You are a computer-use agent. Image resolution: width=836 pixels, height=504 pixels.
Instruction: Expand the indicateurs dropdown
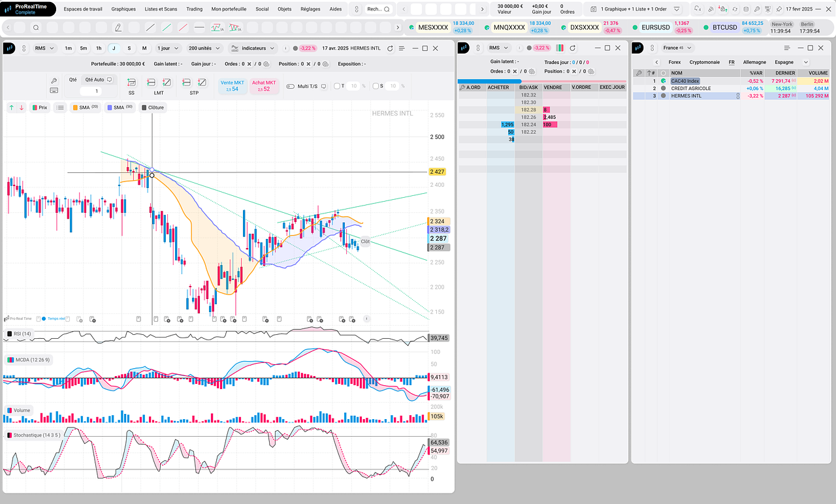pos(253,48)
